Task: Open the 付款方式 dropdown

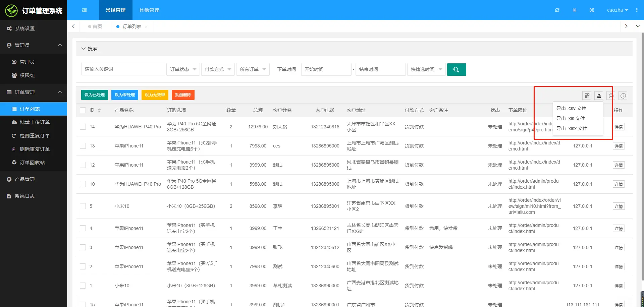Action: click(x=218, y=69)
